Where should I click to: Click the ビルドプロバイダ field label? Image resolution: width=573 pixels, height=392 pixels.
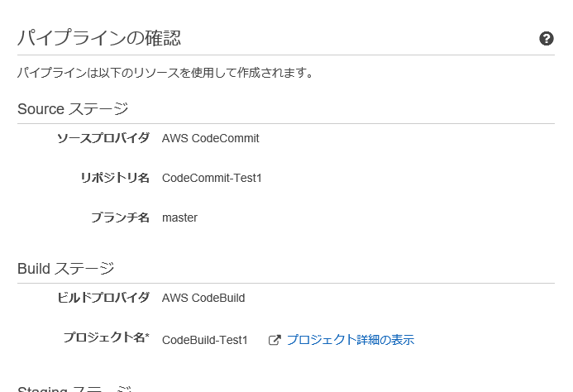coord(103,297)
